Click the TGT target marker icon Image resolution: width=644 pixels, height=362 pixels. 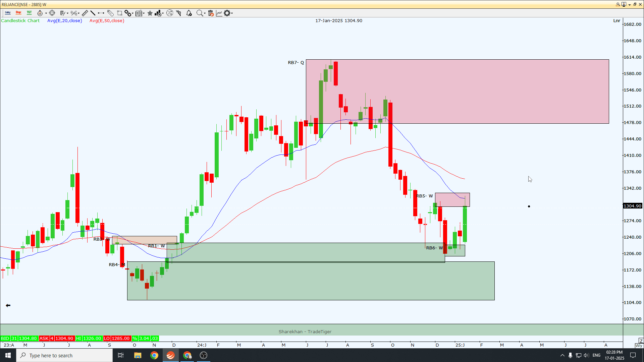coord(29,13)
